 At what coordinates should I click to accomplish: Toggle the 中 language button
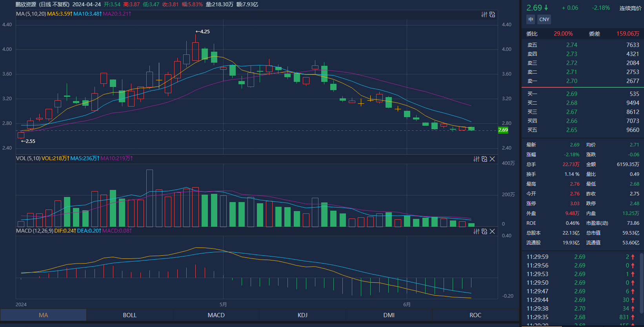pos(531,20)
